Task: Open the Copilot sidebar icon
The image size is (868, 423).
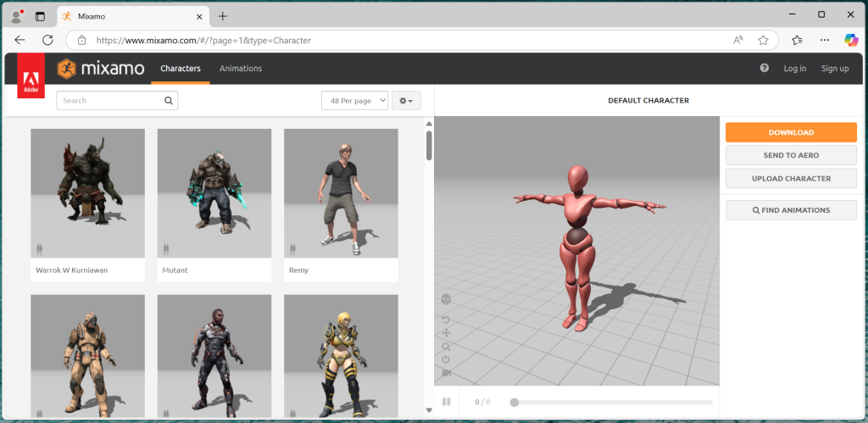Action: tap(851, 40)
